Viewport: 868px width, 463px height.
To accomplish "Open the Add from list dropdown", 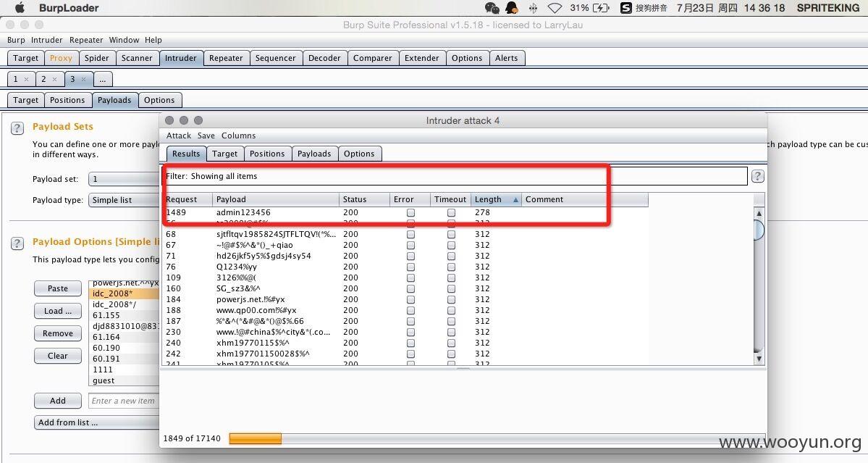I will coord(97,422).
